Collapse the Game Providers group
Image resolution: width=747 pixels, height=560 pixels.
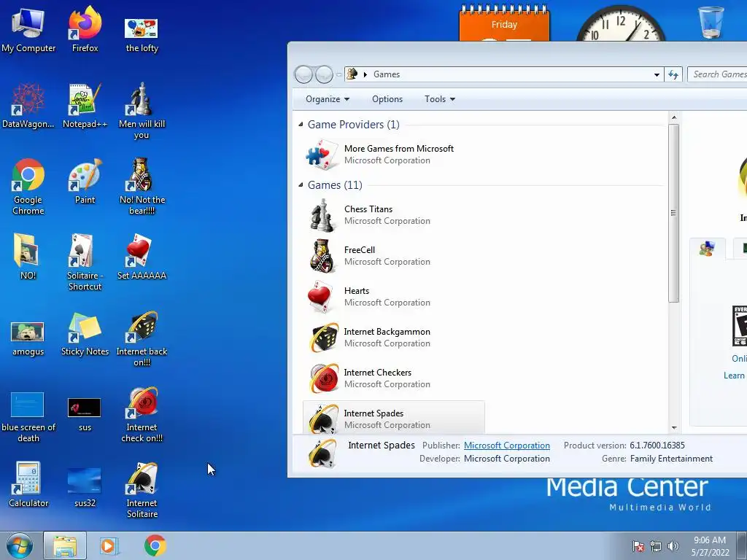click(x=301, y=124)
